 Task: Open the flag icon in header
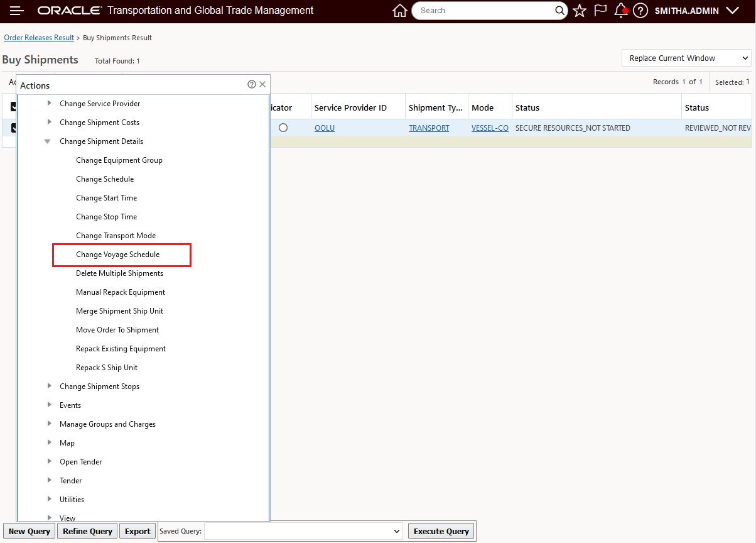(x=600, y=10)
